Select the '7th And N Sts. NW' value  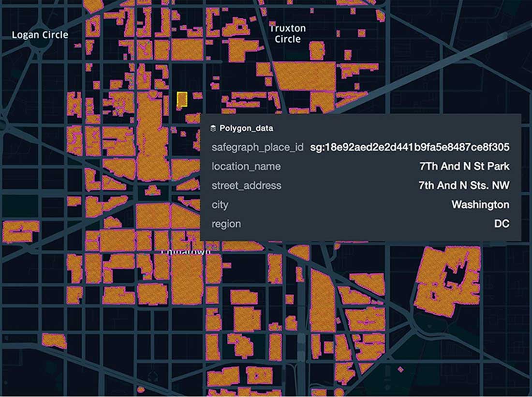(x=463, y=185)
